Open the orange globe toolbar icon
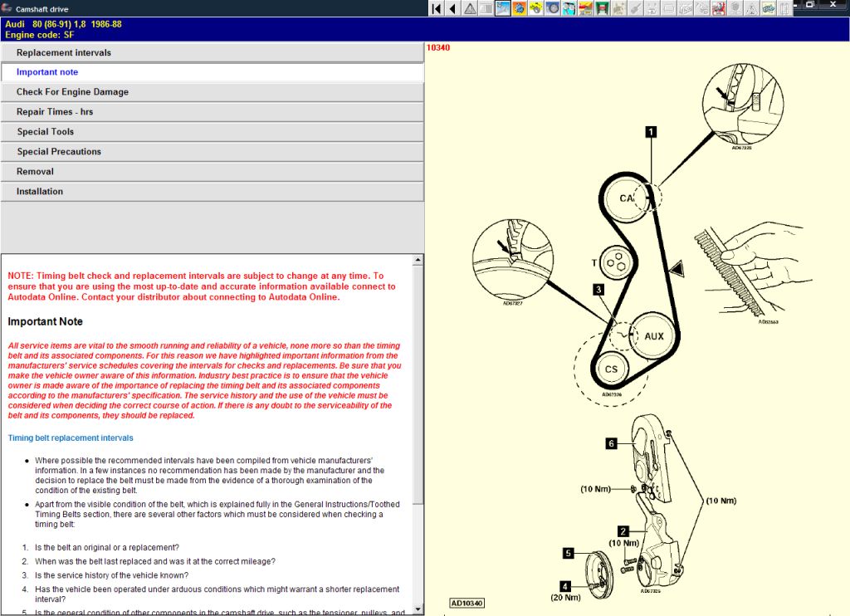The width and height of the screenshot is (850, 616). 520,8
